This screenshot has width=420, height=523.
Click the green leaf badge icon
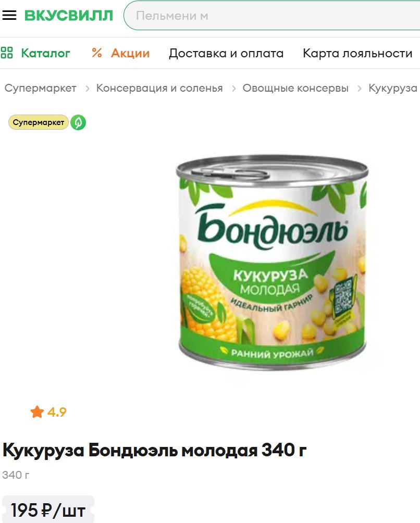[78, 122]
